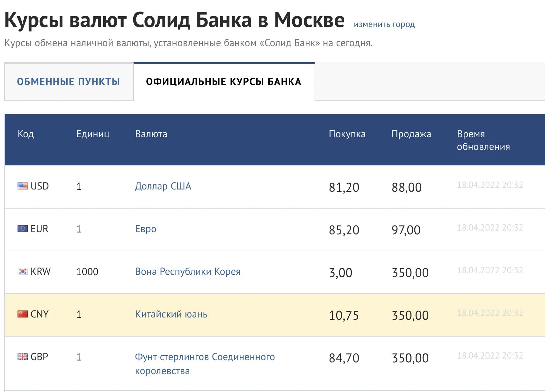
Task: Click the USD code text
Action: click(x=40, y=186)
